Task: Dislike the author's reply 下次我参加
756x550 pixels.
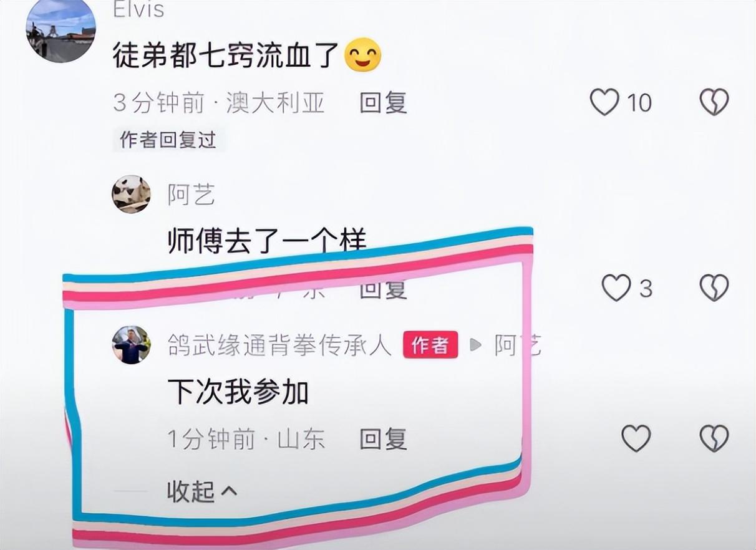Action: (x=714, y=438)
